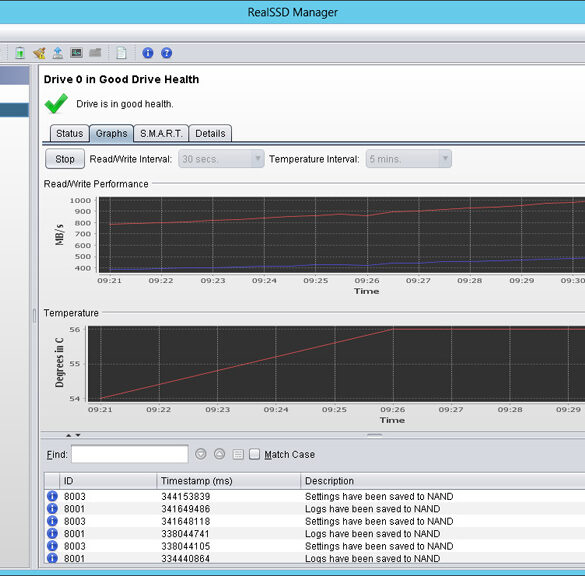This screenshot has height=576, width=585.
Task: Click the Read/Write Performance graph area
Action: tap(341, 235)
